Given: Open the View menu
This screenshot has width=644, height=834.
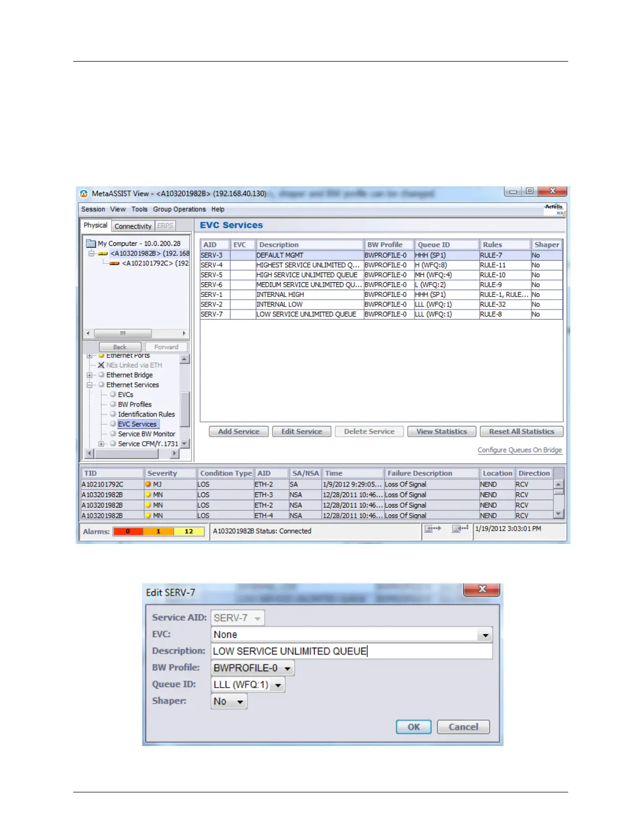Looking at the screenshot, I should (x=118, y=209).
